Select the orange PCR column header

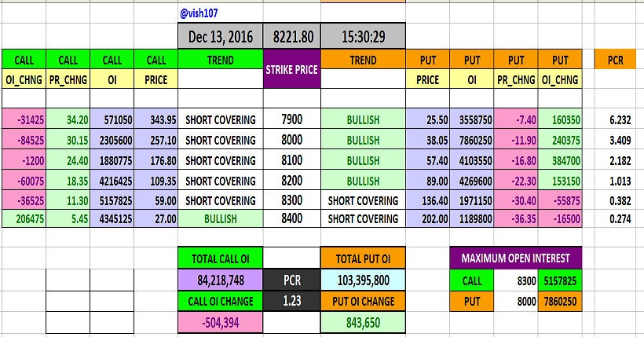(617, 60)
